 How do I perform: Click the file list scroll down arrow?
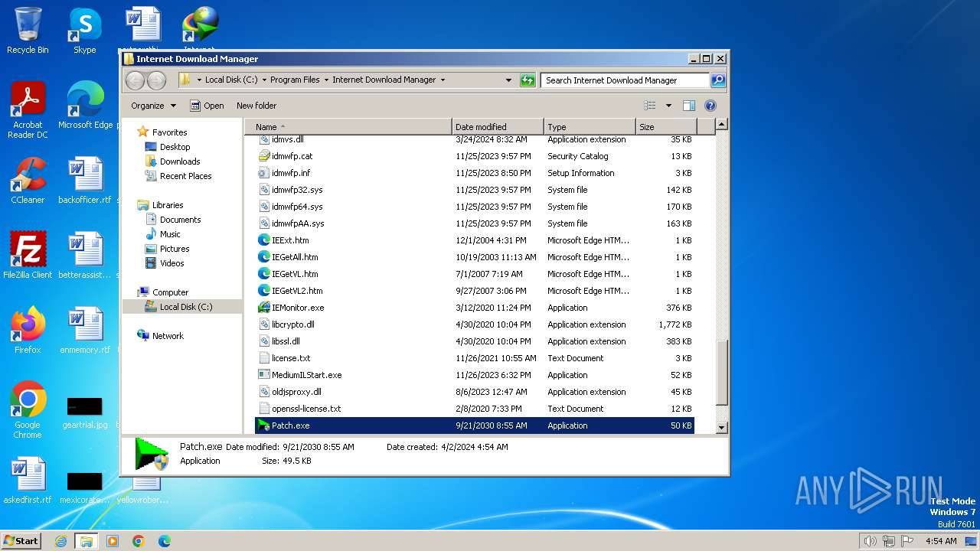point(721,427)
